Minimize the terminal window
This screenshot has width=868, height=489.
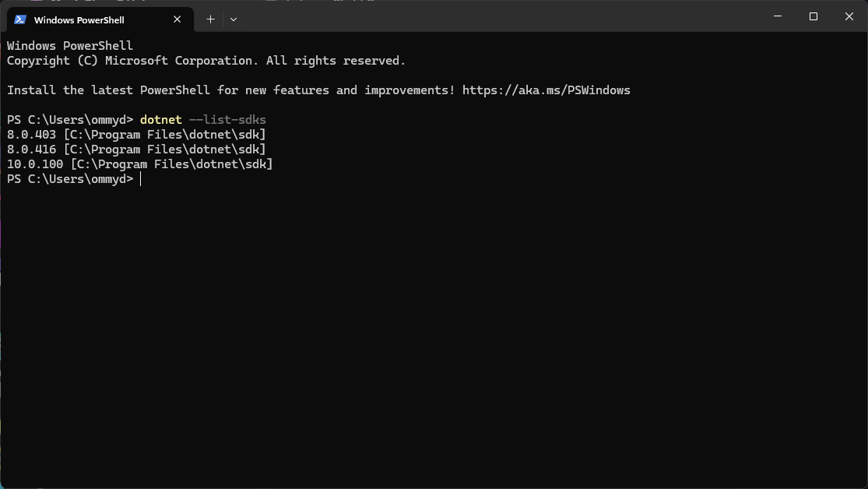pyautogui.click(x=777, y=16)
